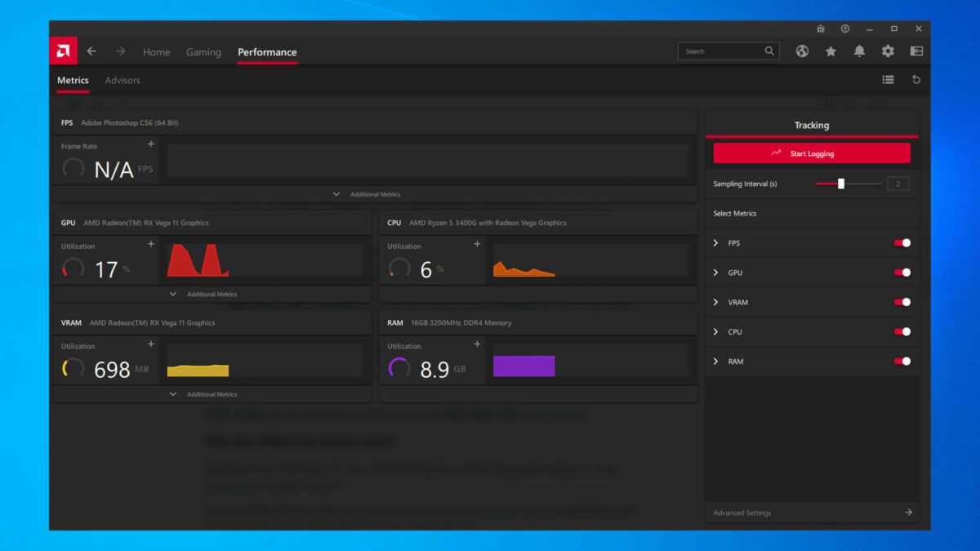Disable GPU tracking toggle
This screenshot has width=980, height=551.
click(x=902, y=273)
